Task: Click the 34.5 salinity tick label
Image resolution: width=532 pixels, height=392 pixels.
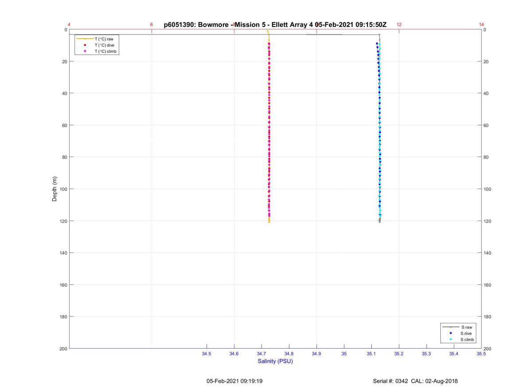Action: [x=207, y=353]
